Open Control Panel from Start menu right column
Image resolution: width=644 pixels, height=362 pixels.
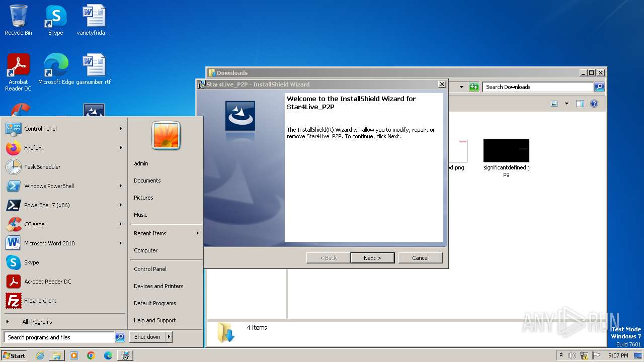pyautogui.click(x=166, y=269)
